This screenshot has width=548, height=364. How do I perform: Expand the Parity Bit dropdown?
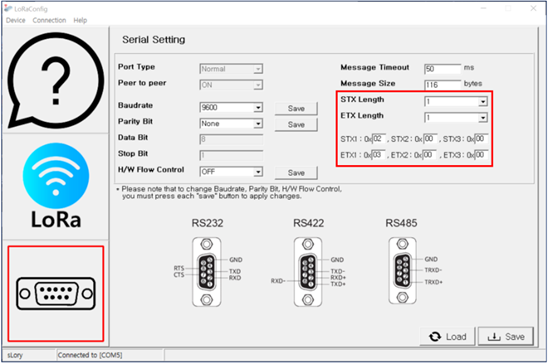tap(258, 123)
